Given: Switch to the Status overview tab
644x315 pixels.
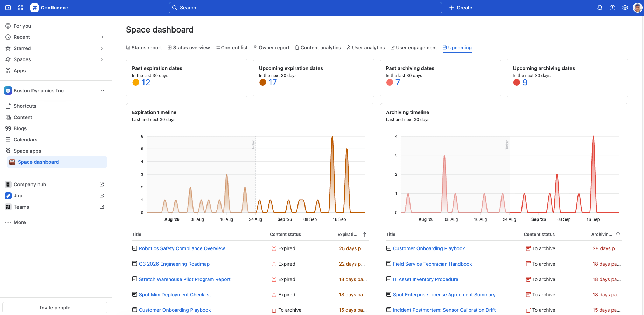Looking at the screenshot, I should point(189,48).
